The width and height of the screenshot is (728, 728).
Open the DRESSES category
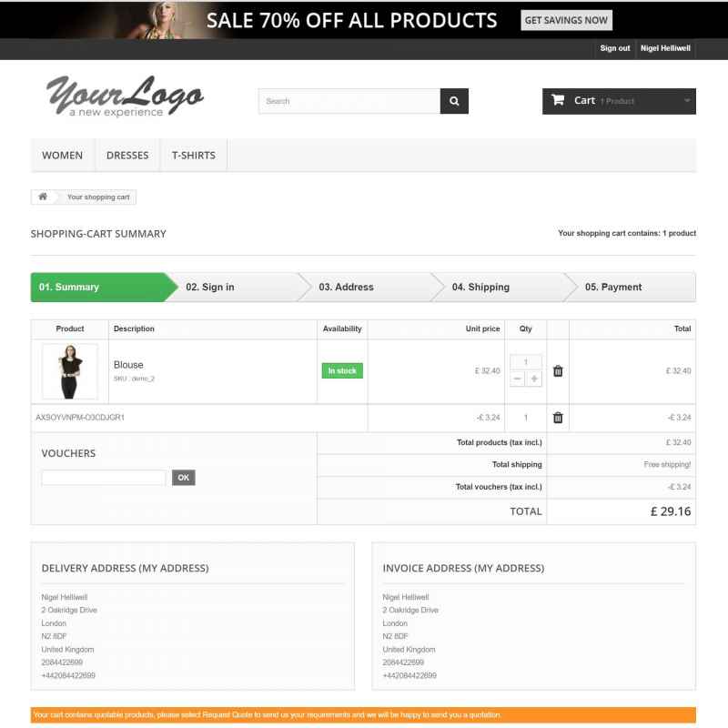point(127,155)
